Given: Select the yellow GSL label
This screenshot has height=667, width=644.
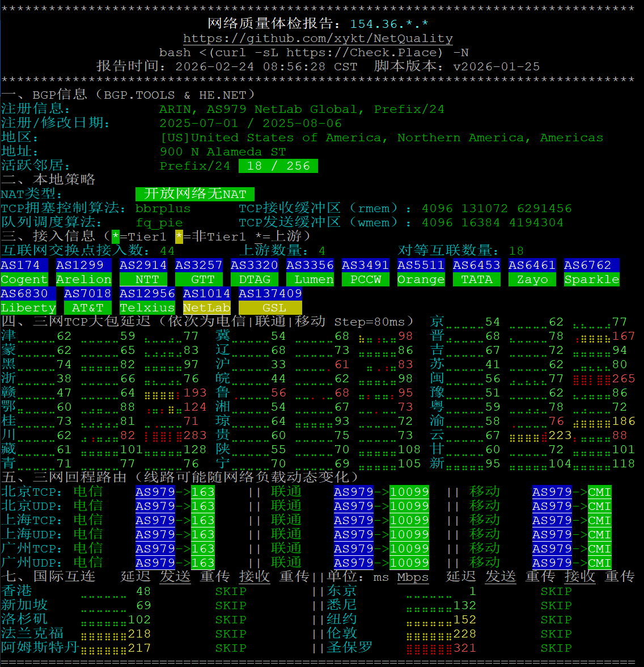Looking at the screenshot, I should pos(270,308).
